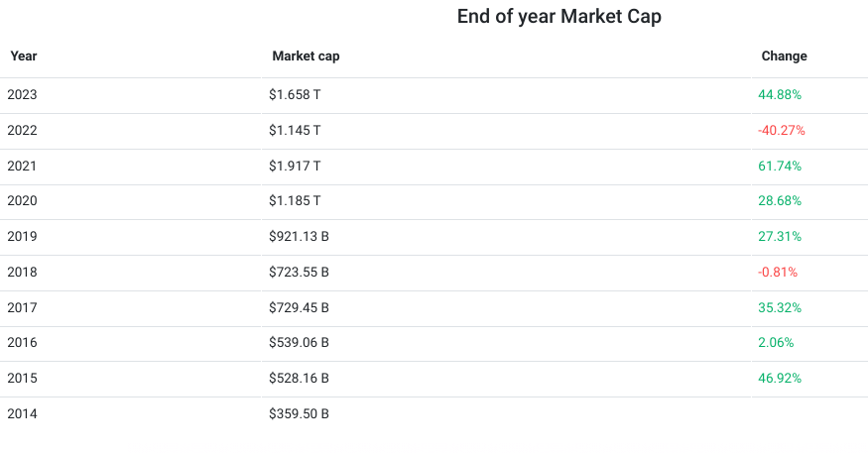Viewport: 868px width, 453px height.
Task: Click the red -0.81% change value
Action: (778, 272)
